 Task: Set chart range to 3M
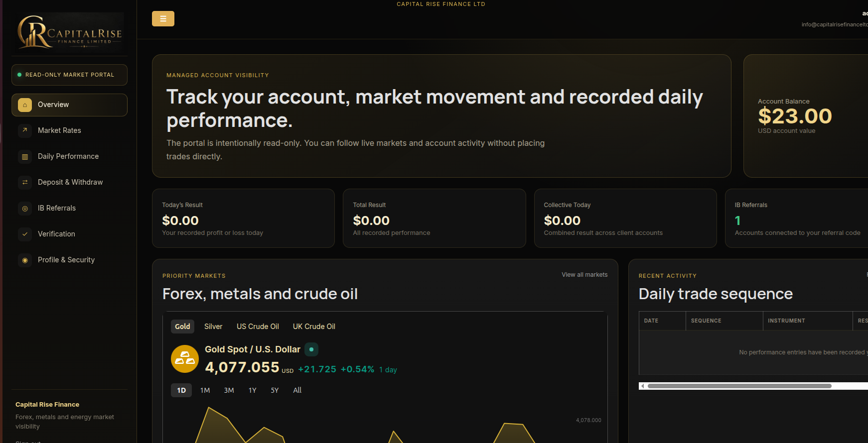(x=229, y=390)
